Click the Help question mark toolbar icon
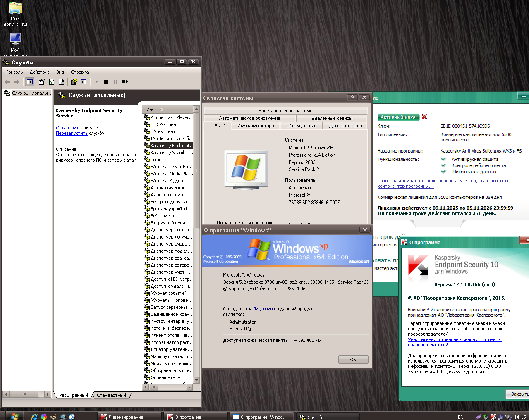Image resolution: width=529 pixels, height=420 pixels. click(74, 82)
